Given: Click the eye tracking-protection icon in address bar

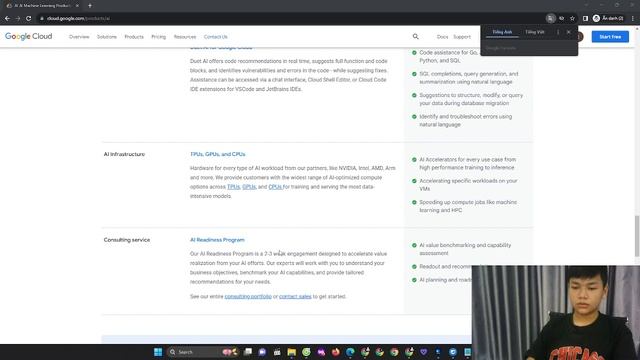Looking at the screenshot, I should [562, 18].
